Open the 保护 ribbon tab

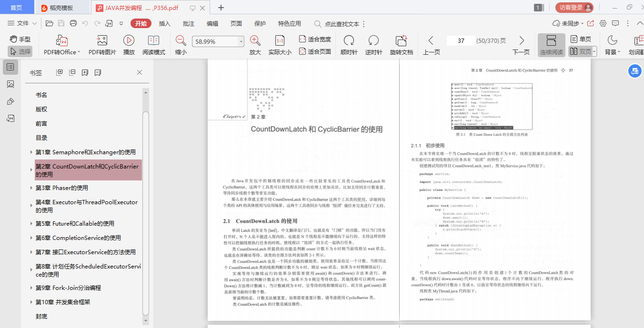click(x=260, y=23)
